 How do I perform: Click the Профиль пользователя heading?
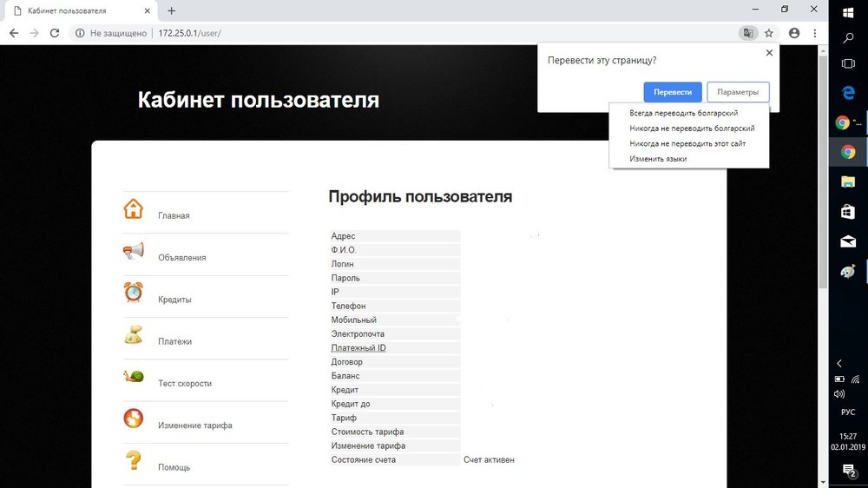pos(420,196)
